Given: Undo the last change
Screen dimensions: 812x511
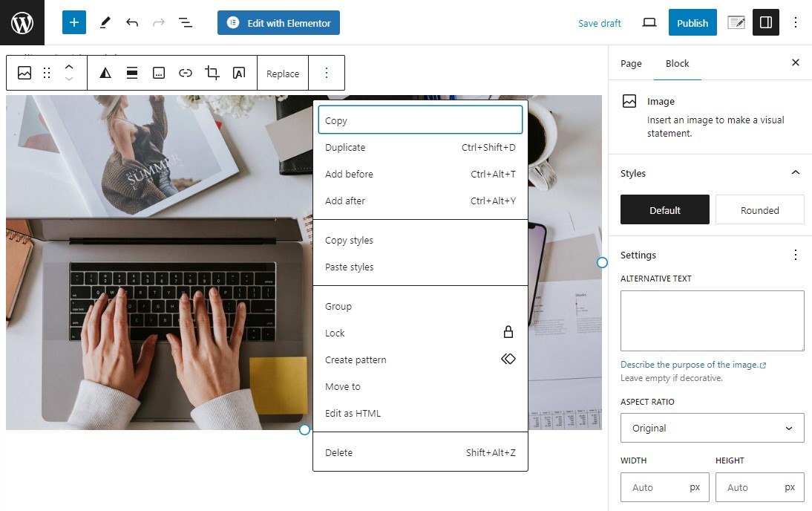Looking at the screenshot, I should pyautogui.click(x=132, y=22).
